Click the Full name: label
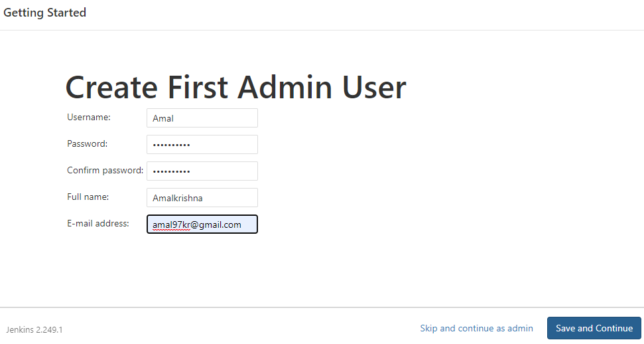644x344 pixels. tap(88, 197)
